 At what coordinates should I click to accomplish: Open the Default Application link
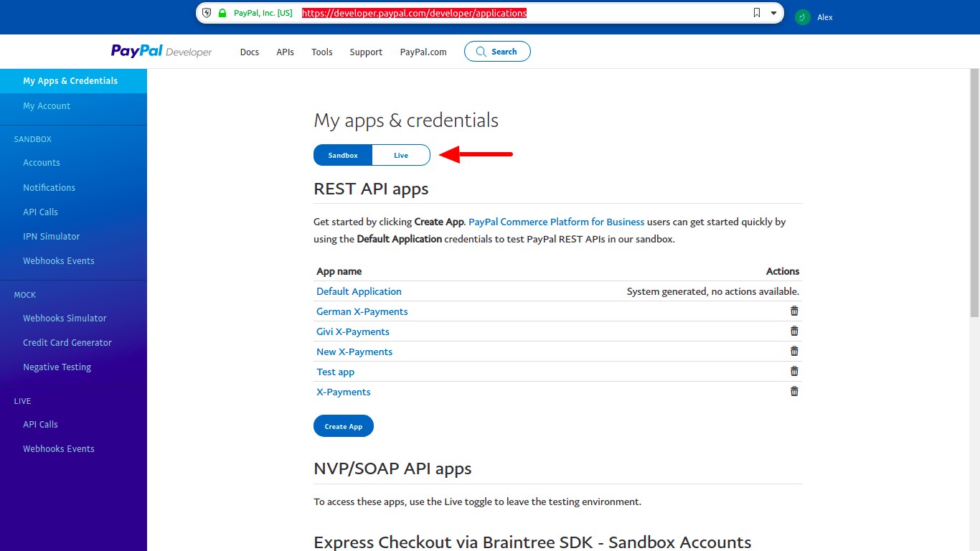pos(359,291)
